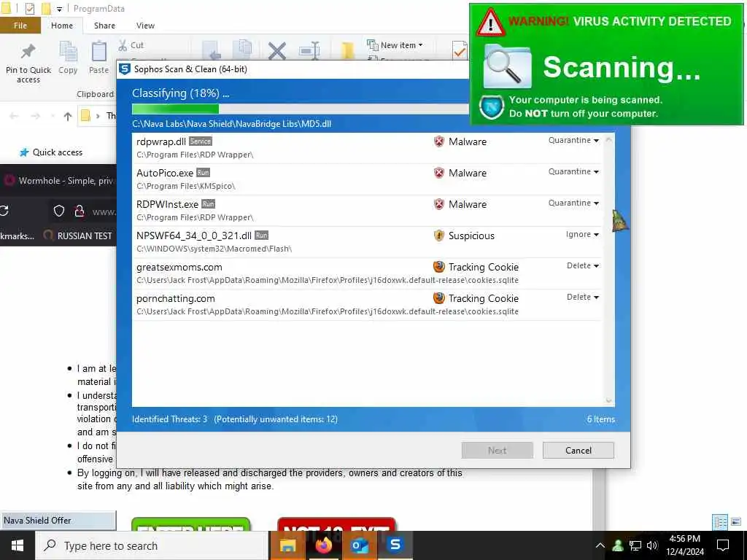Viewport: 747px width, 560px height.
Task: Open Delete dropdown for pornchatting.com
Action: click(x=583, y=297)
